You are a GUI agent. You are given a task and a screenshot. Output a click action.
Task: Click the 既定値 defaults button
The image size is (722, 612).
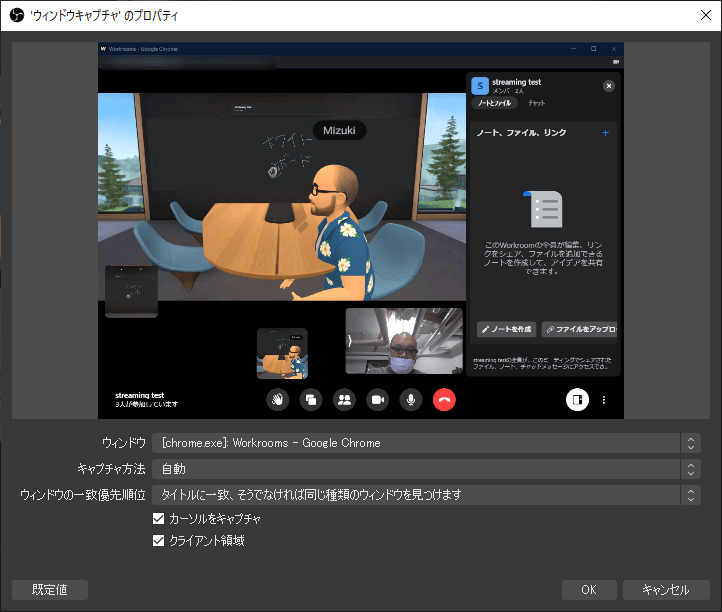tap(50, 589)
